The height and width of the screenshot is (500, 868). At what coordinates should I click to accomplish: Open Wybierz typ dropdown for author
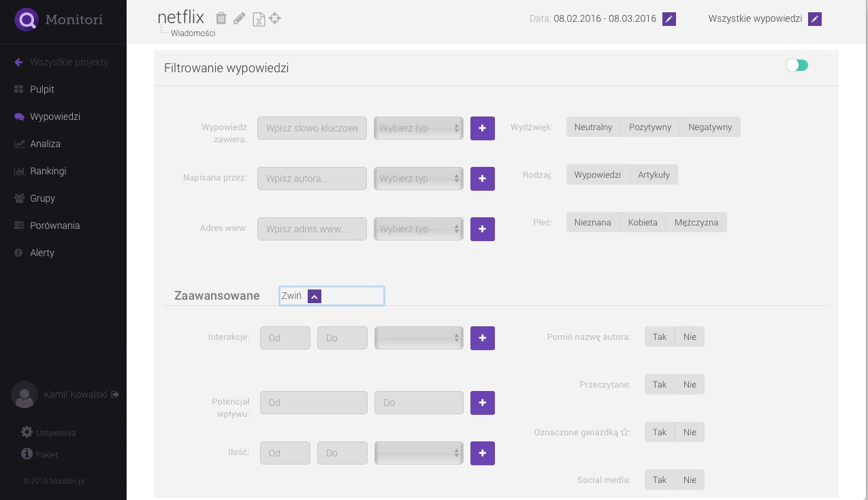coord(419,178)
